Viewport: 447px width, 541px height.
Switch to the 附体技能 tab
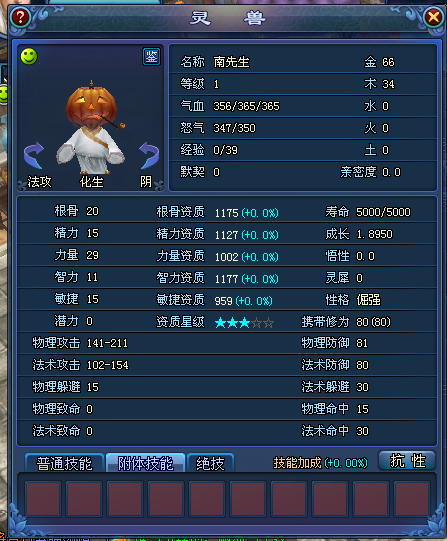pos(146,463)
